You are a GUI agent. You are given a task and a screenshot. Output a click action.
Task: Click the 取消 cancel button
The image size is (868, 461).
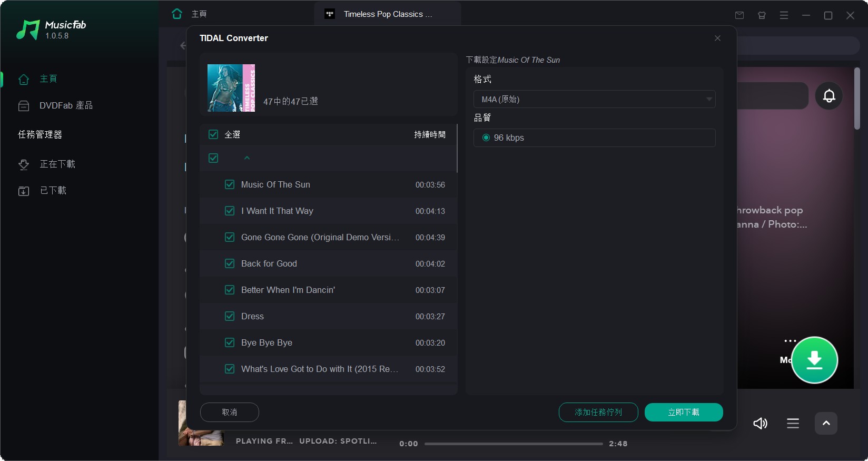click(230, 412)
